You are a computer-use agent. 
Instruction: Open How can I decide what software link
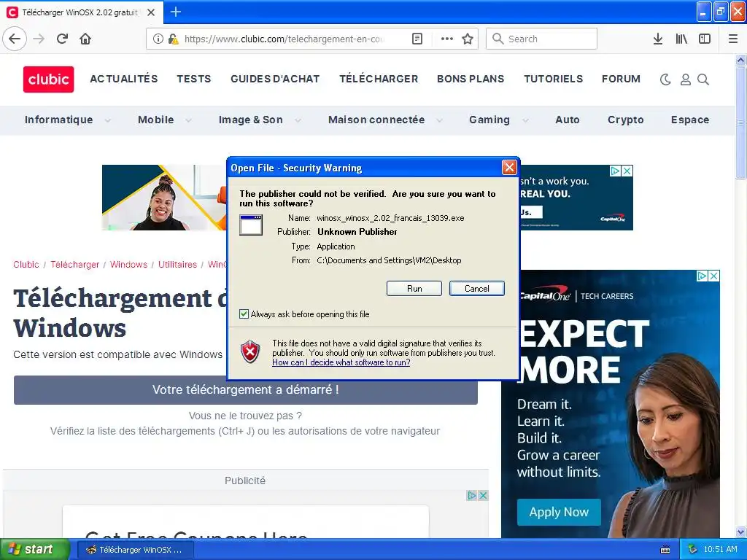tap(341, 362)
